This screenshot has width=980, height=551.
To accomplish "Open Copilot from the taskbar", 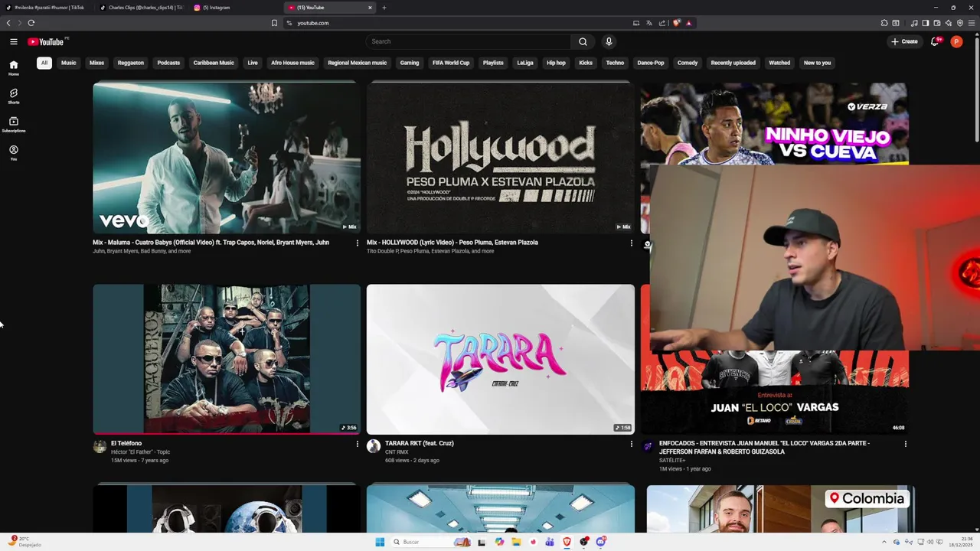I will point(500,542).
